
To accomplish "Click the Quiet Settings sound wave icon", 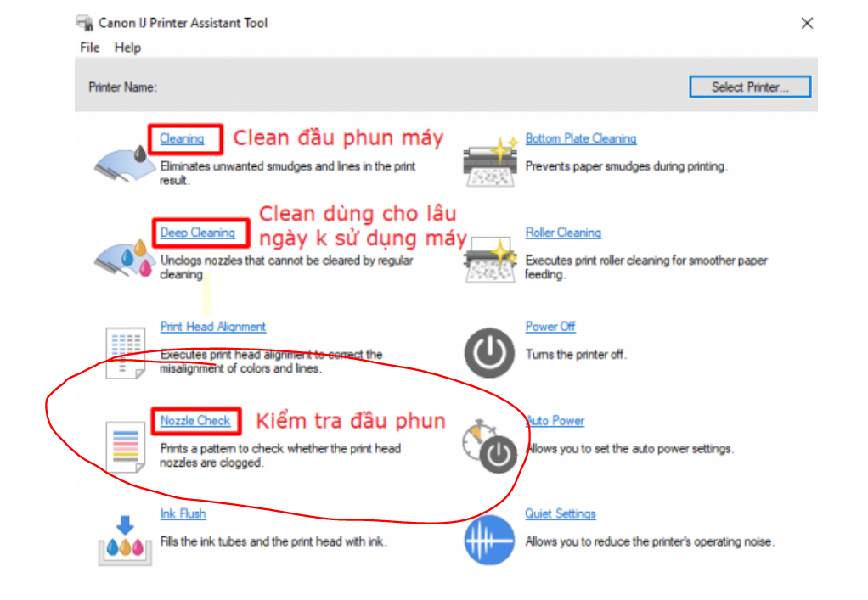I will tap(489, 541).
